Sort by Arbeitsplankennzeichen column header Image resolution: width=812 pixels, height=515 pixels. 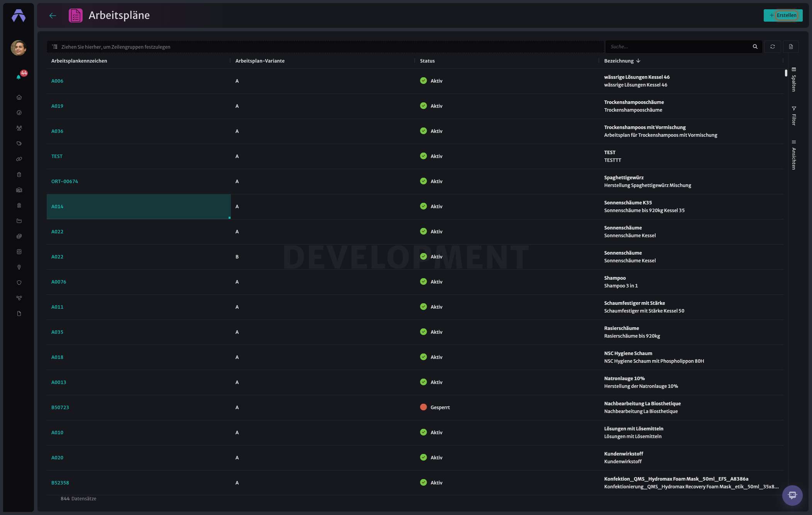79,61
